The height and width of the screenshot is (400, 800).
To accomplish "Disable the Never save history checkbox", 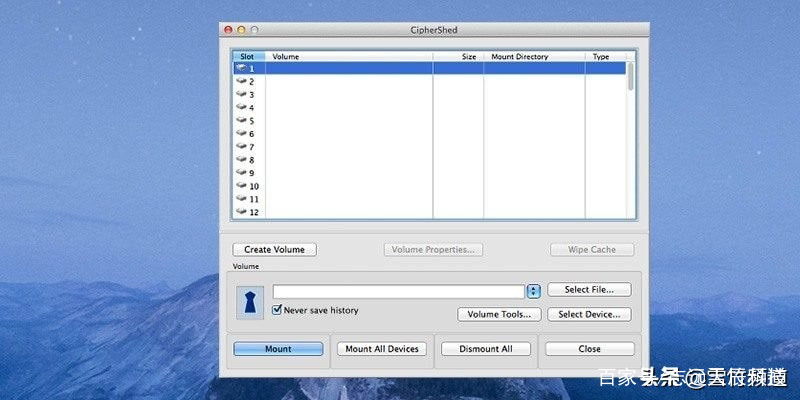I will tap(277, 310).
